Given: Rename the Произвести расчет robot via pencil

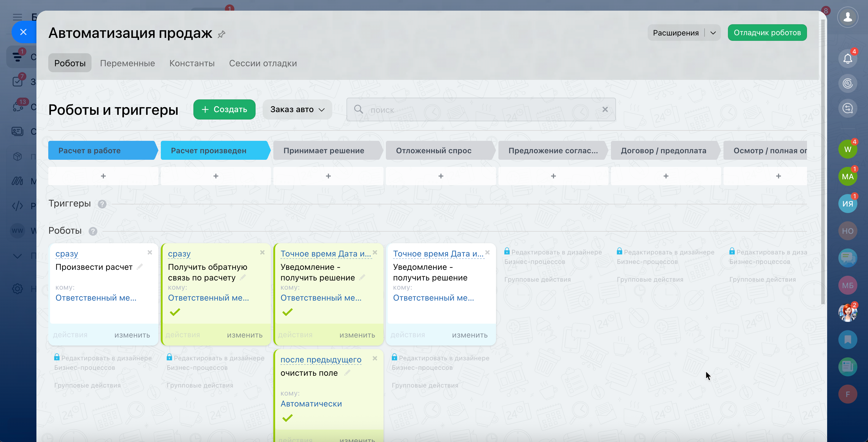Looking at the screenshot, I should point(140,267).
